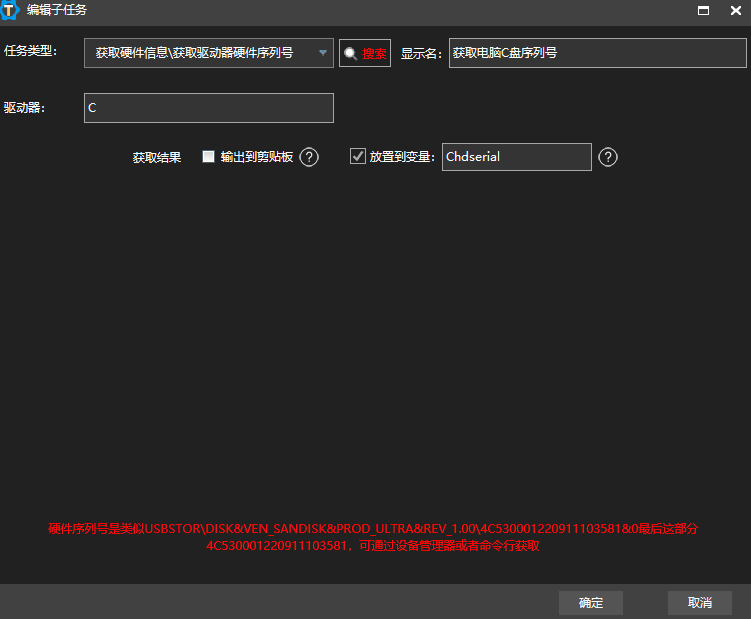This screenshot has height=619, width=751.
Task: Open help icon next to Chdserial field
Action: click(x=607, y=157)
